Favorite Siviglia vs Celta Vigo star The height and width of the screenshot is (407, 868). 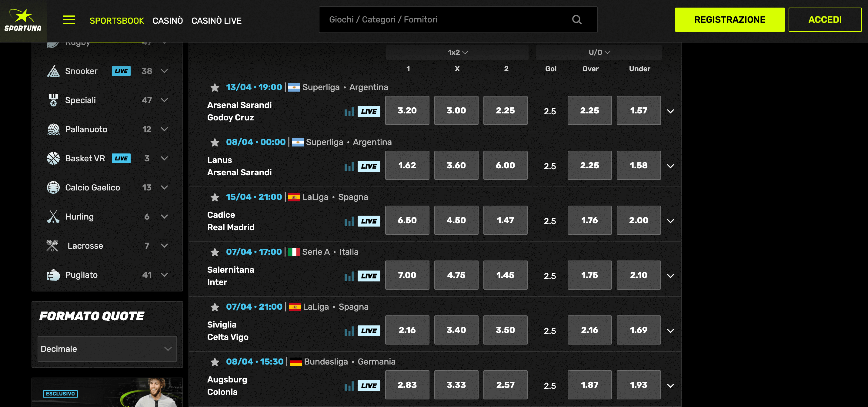point(215,307)
